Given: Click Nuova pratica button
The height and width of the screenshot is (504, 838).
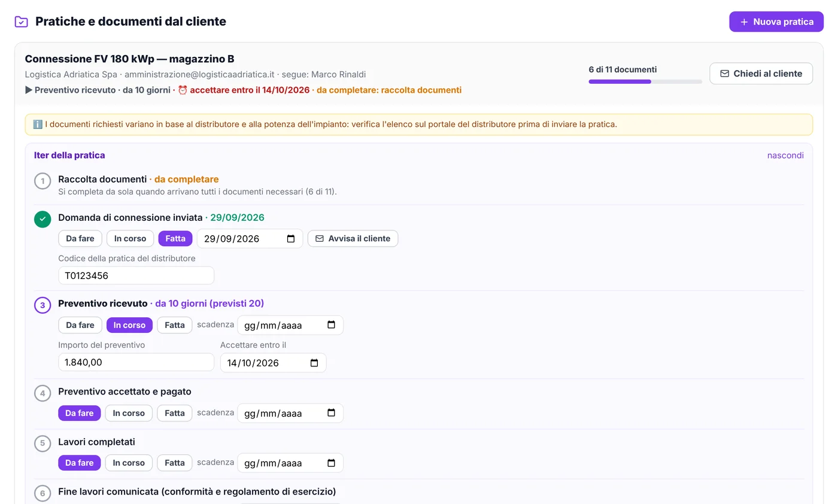Looking at the screenshot, I should (776, 22).
